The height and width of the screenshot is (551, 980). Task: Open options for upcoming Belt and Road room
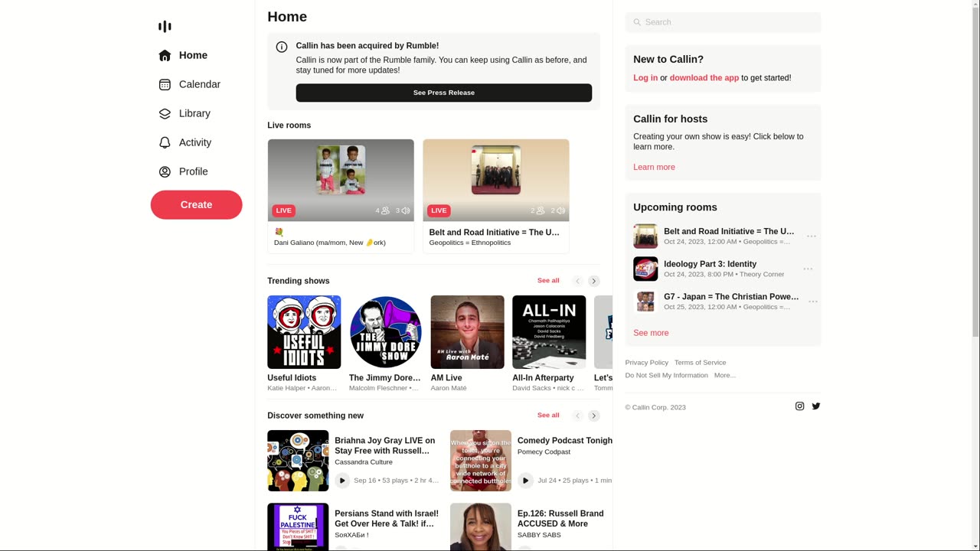(812, 236)
